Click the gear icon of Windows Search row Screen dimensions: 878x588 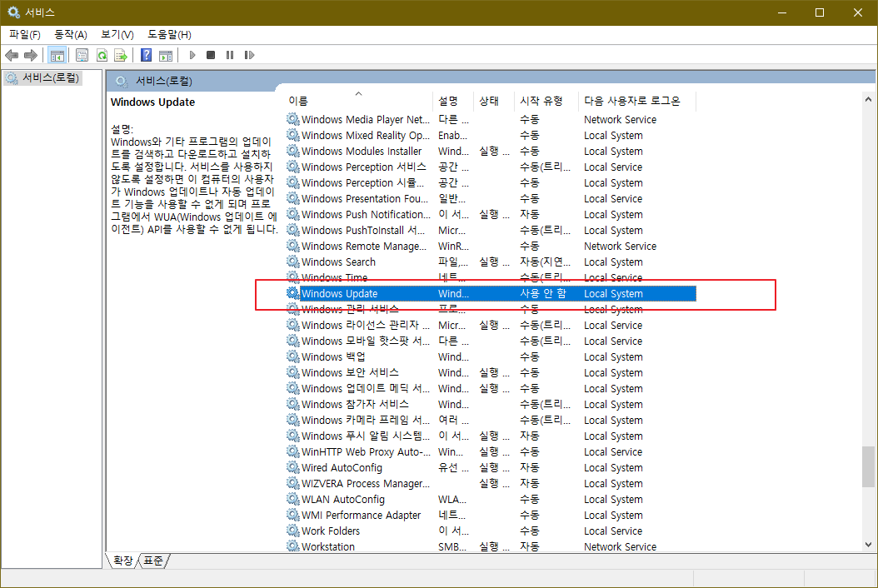[x=293, y=262]
